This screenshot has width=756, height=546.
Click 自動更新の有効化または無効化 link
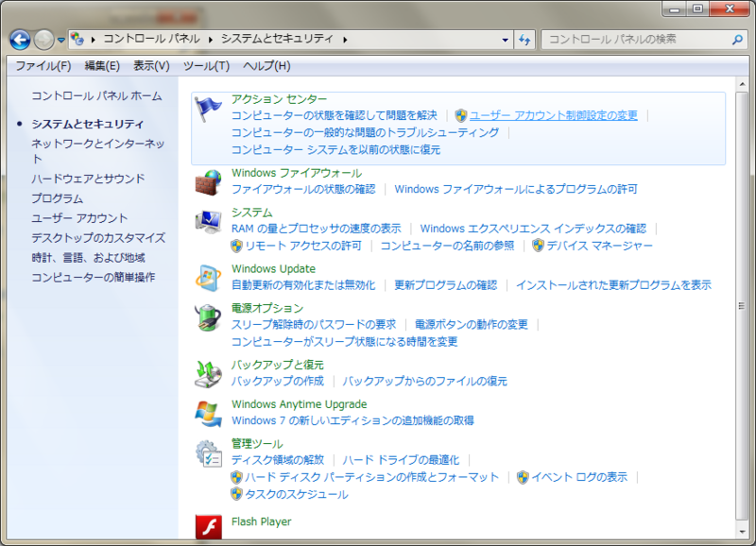click(x=303, y=285)
